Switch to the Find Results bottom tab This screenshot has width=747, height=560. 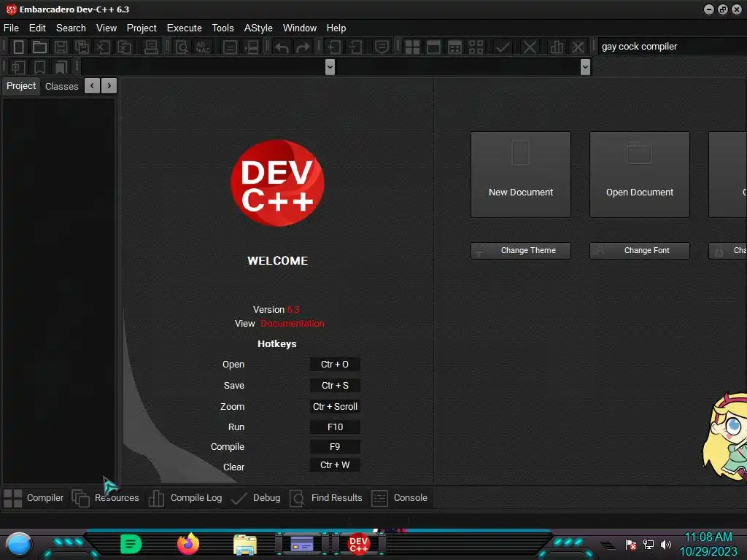(326, 498)
